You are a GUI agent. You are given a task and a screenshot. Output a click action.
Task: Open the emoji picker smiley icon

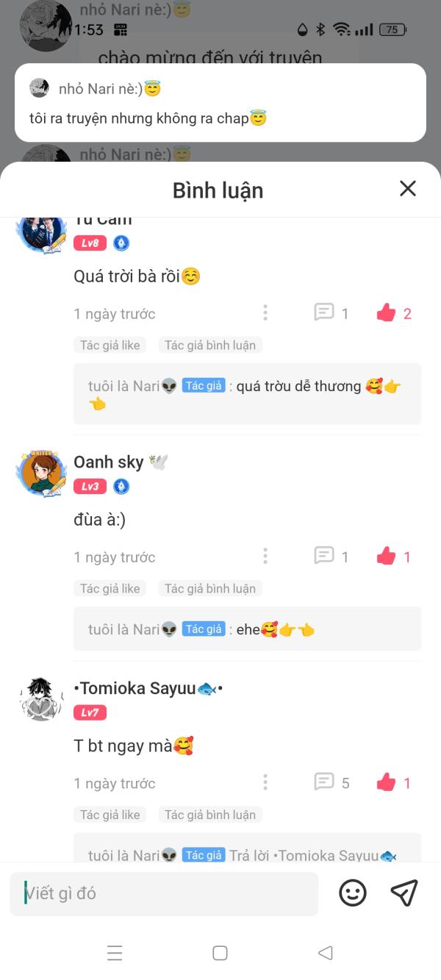click(x=353, y=893)
